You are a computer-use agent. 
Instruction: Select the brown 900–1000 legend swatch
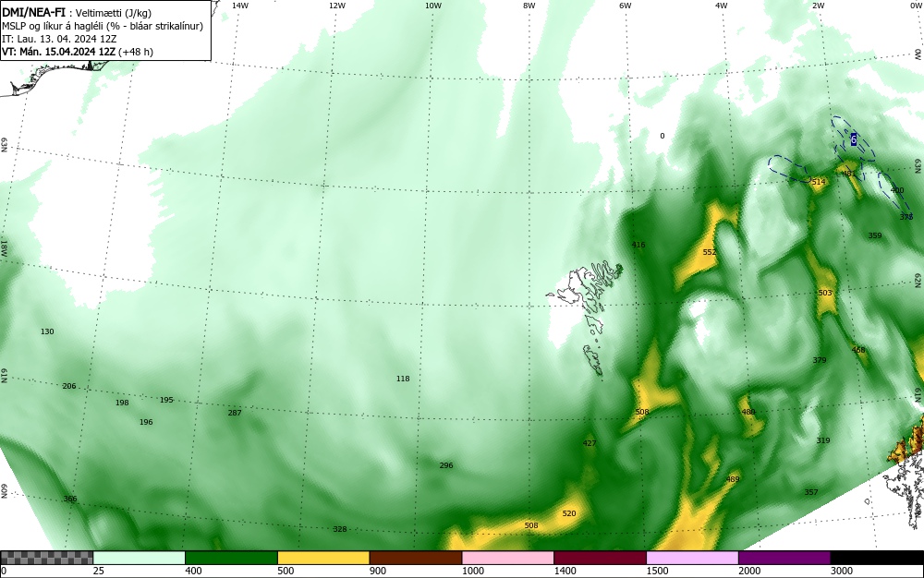pyautogui.click(x=416, y=558)
